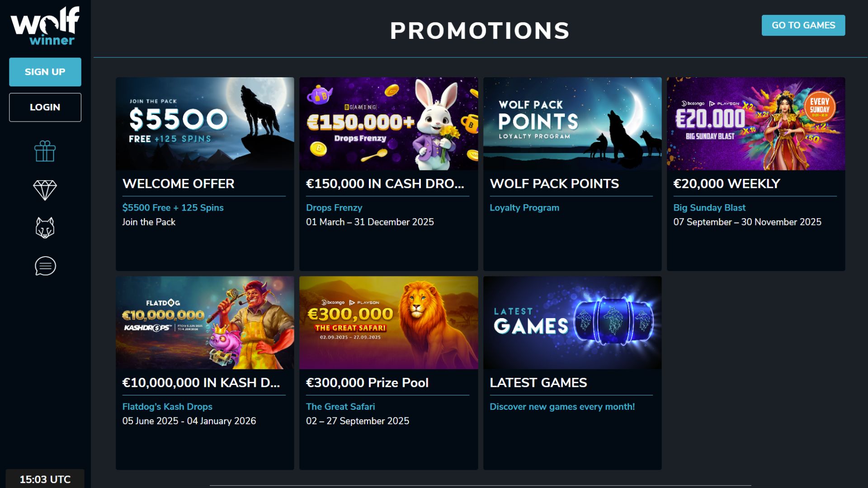This screenshot has height=488, width=868.
Task: Click "Discover new games every month!" link
Action: tap(562, 407)
